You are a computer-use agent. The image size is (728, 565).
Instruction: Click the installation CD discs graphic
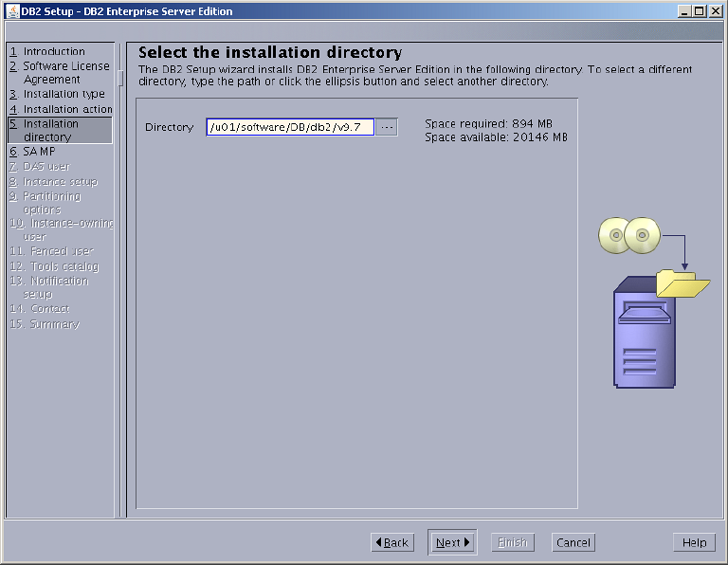pos(629,235)
